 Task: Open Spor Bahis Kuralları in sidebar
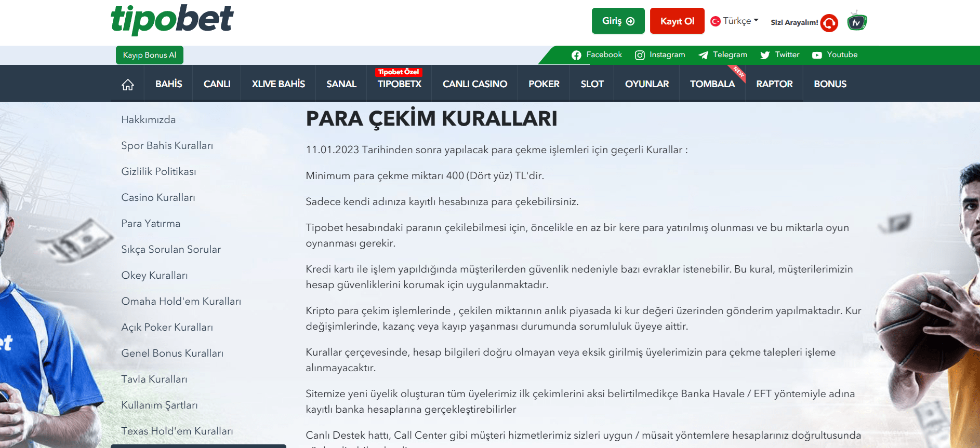click(167, 146)
